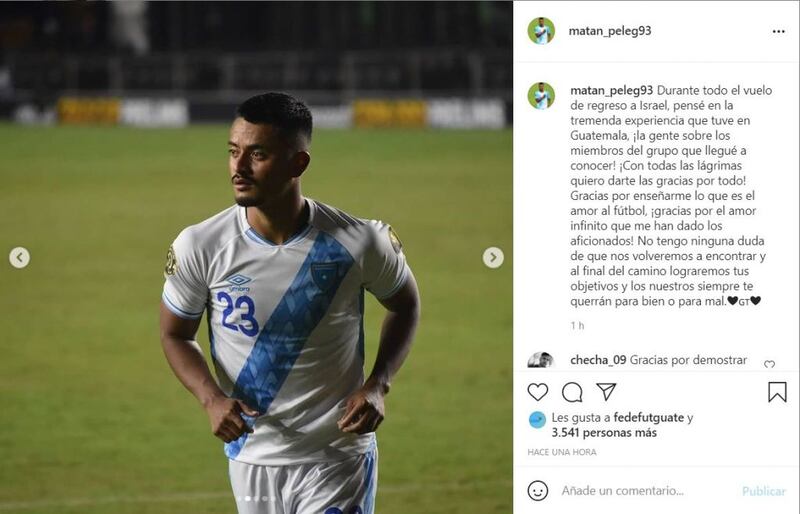Viewport: 800px width, 514px height.
Task: Open matan_peleg93 username in header
Action: pyautogui.click(x=610, y=31)
